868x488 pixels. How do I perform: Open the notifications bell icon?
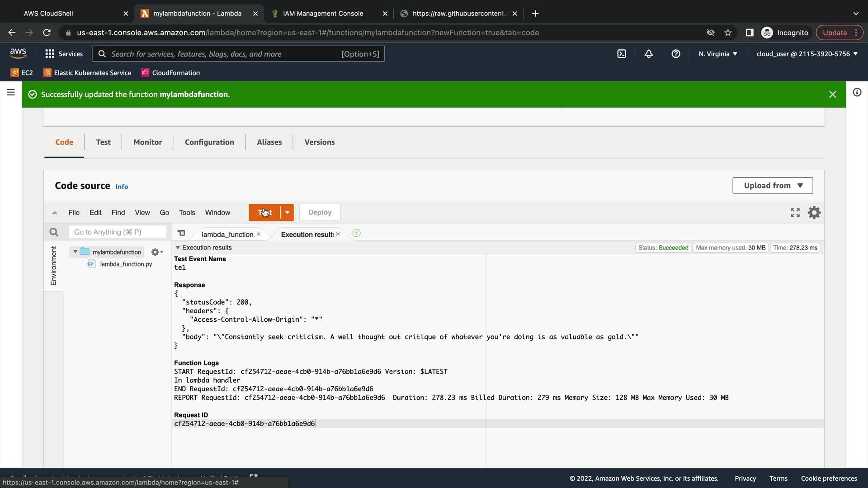tap(649, 54)
